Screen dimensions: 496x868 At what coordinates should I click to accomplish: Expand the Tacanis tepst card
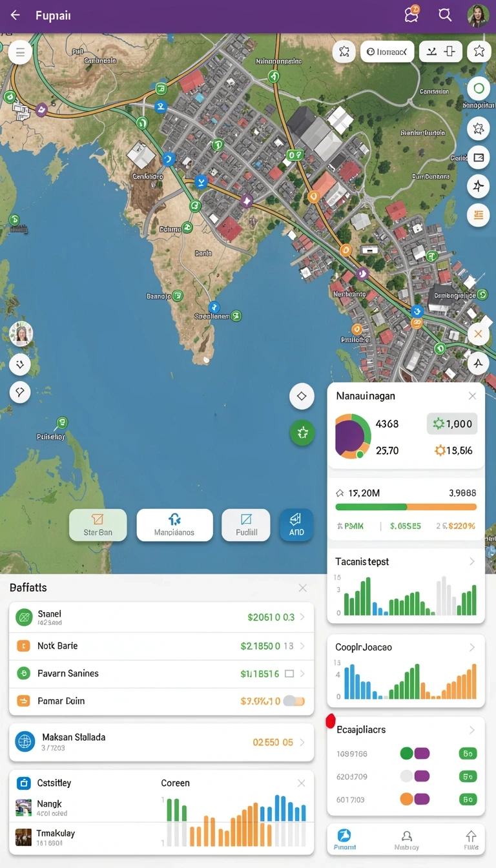tap(472, 561)
